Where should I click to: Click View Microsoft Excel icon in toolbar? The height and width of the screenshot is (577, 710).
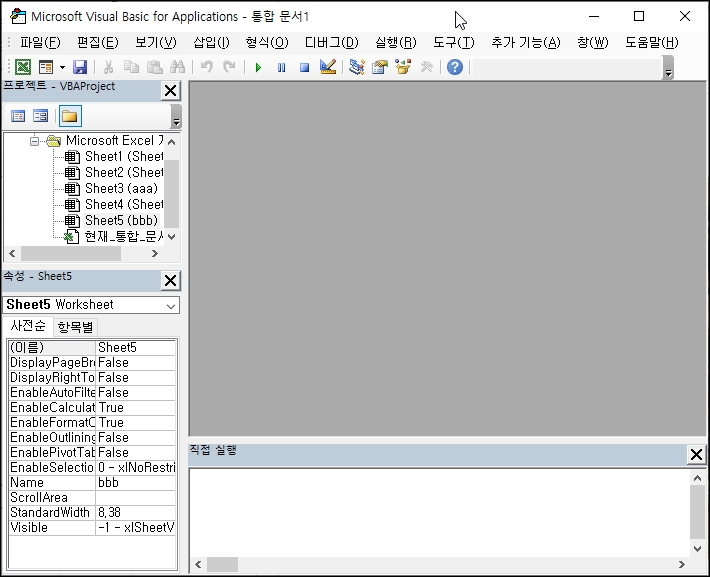tap(23, 67)
